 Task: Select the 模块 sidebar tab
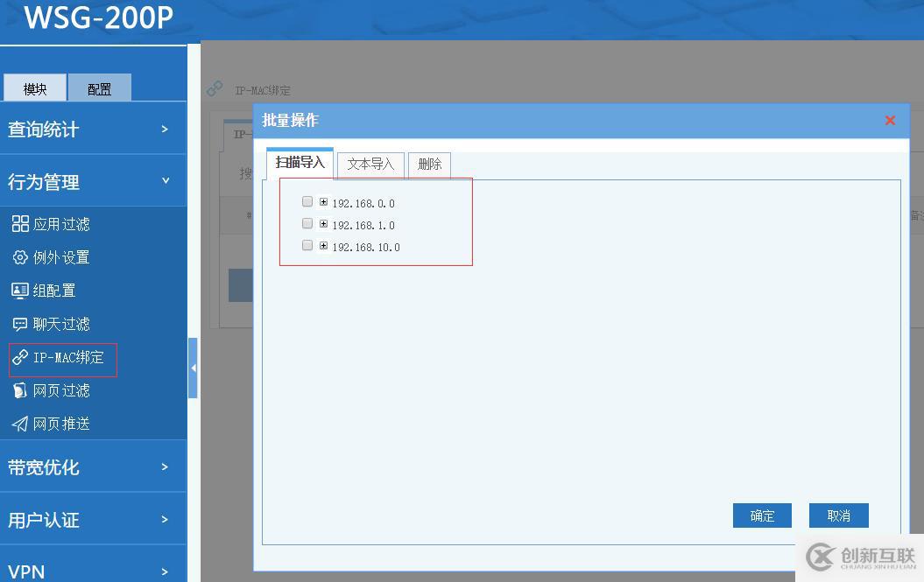pyautogui.click(x=35, y=88)
